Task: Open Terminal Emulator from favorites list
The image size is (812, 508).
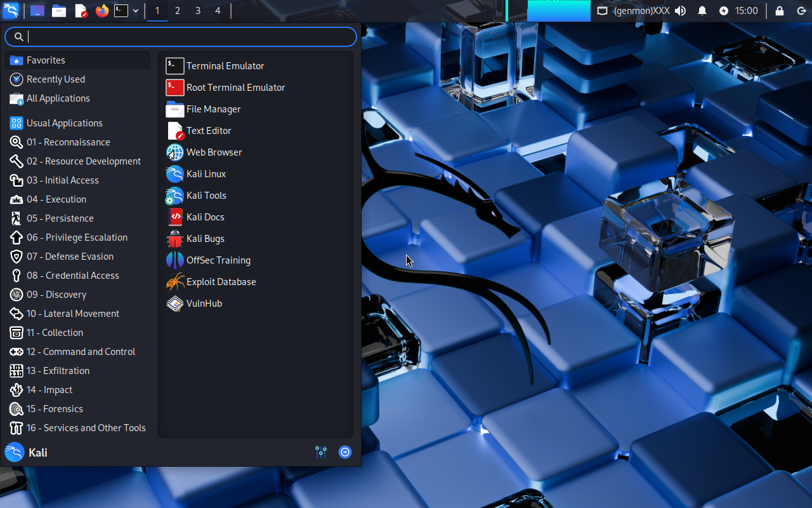Action: click(255, 66)
